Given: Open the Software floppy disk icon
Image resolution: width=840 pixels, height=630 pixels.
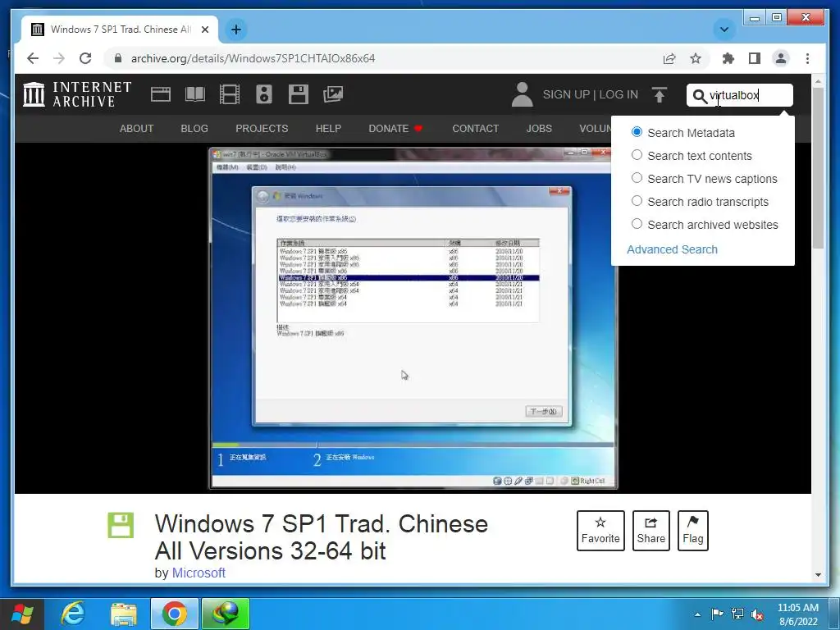Looking at the screenshot, I should point(299,94).
